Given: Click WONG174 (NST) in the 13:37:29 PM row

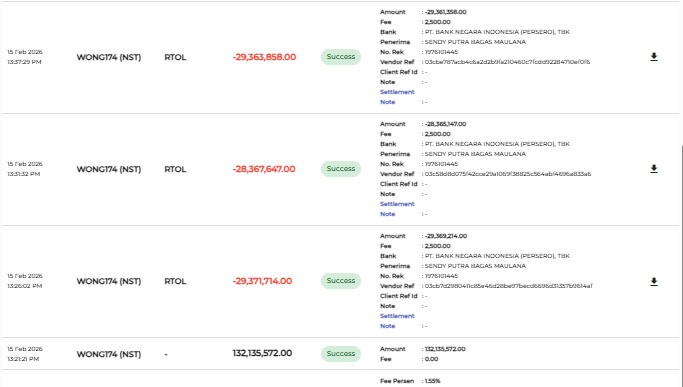Looking at the screenshot, I should [109, 57].
